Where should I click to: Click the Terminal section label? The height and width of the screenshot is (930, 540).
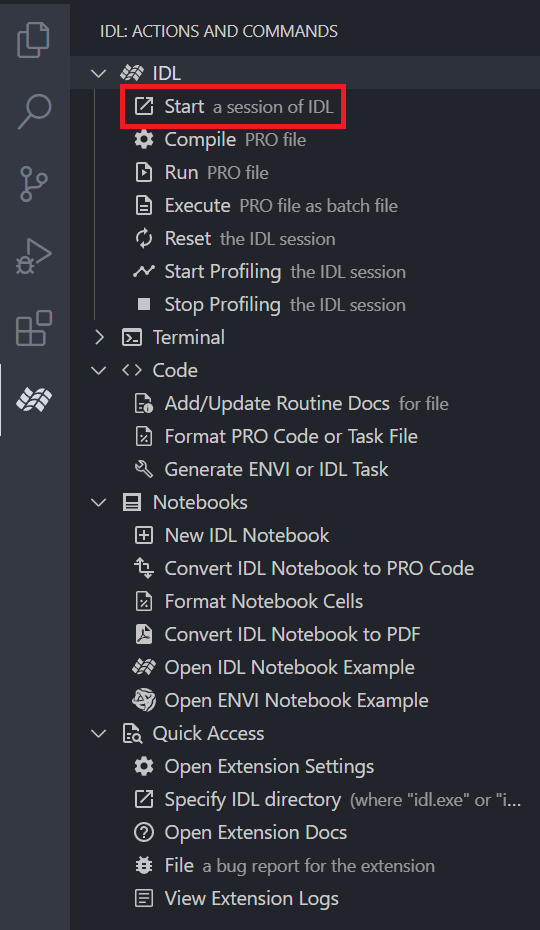189,337
